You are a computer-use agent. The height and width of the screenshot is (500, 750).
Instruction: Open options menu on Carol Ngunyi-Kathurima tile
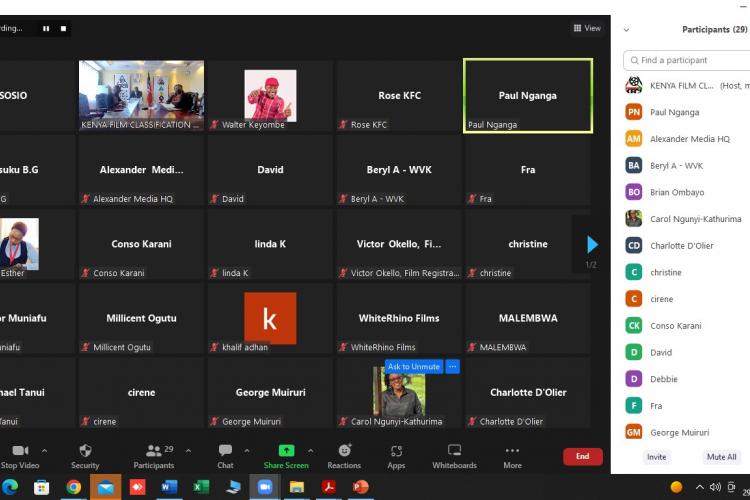(x=452, y=367)
